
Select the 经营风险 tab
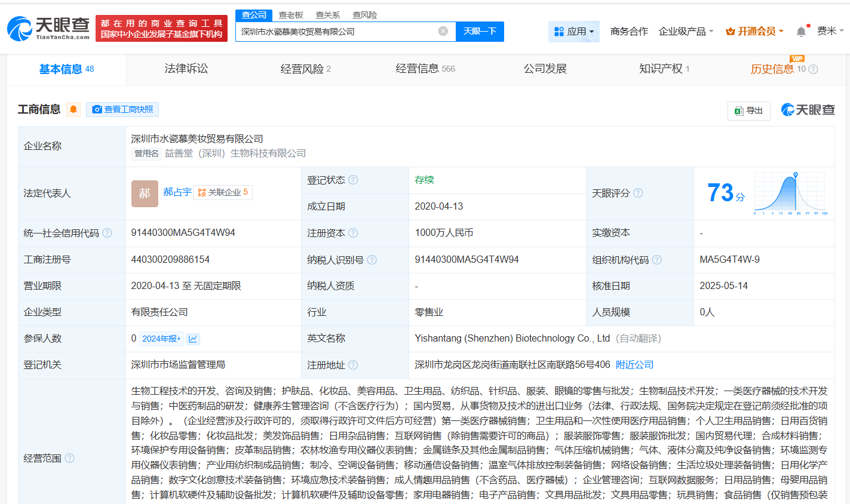[x=306, y=69]
